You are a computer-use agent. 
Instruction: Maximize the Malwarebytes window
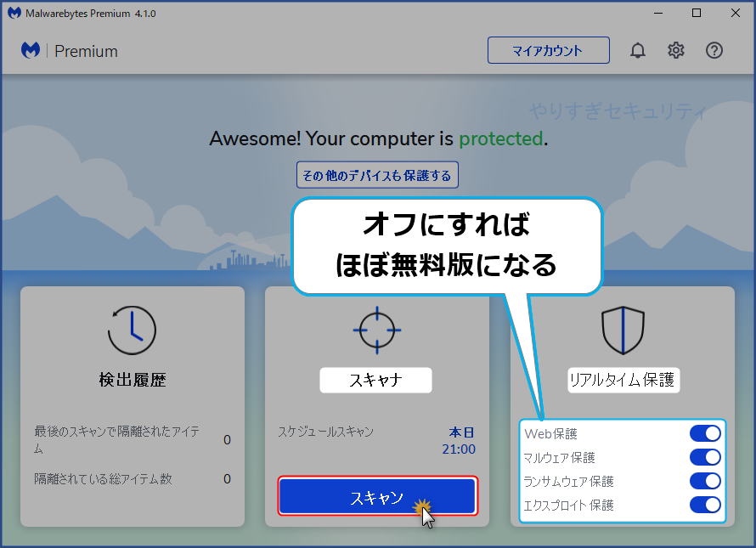click(x=697, y=13)
